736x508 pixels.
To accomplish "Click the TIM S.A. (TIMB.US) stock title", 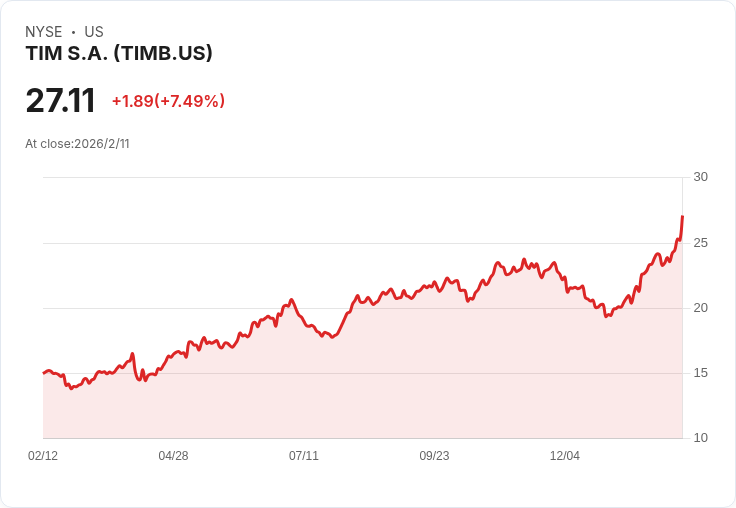I will pos(119,53).
